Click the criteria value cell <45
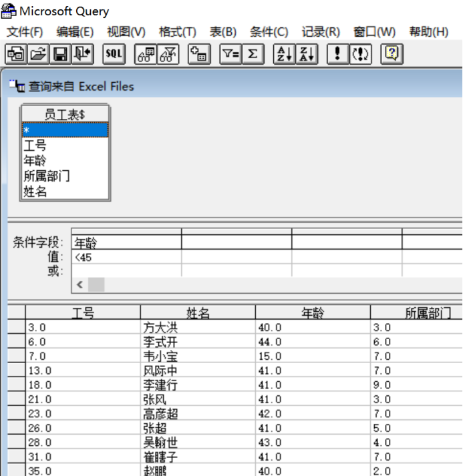This screenshot has height=476, width=463. point(126,257)
